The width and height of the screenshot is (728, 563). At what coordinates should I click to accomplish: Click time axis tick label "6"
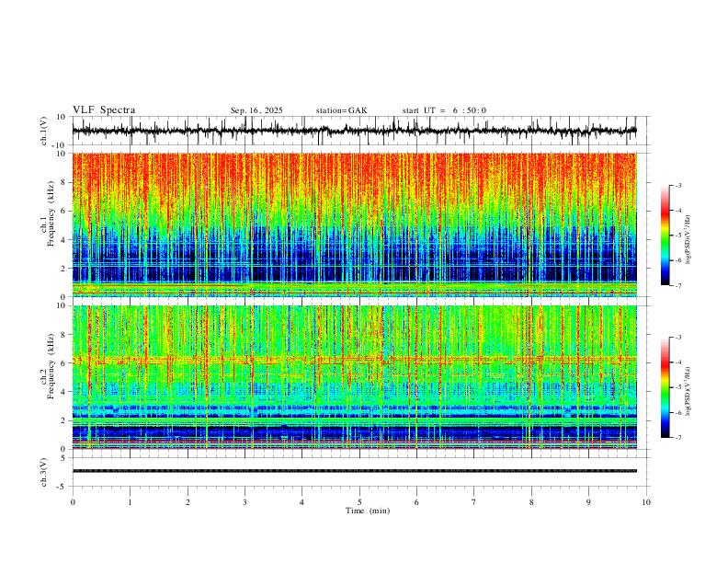[417, 502]
